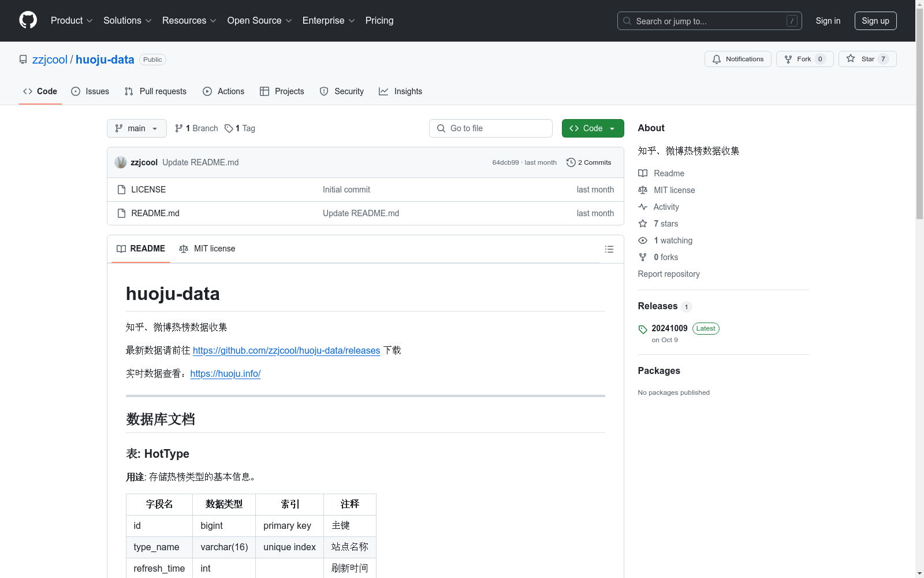
Task: Open the README.md file
Action: tap(155, 213)
